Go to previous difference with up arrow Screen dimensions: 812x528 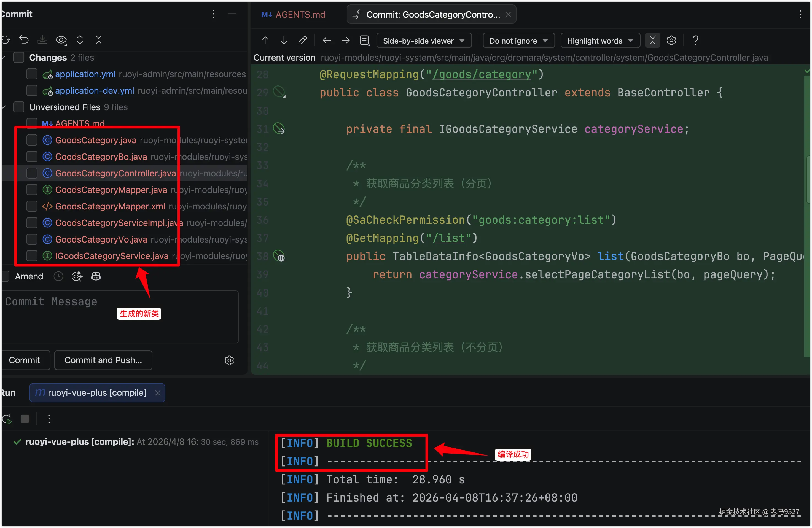[265, 41]
